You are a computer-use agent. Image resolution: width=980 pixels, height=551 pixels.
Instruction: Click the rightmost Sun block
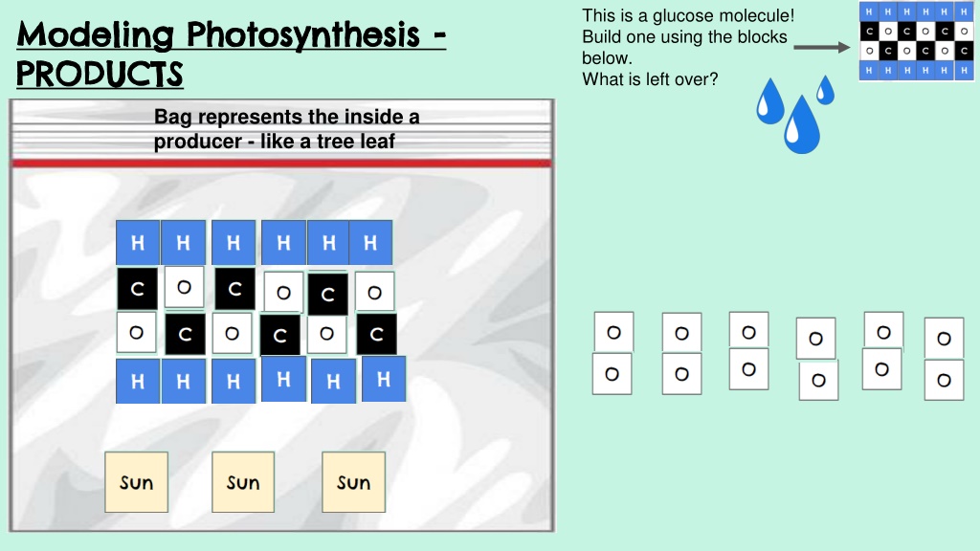pyautogui.click(x=354, y=482)
